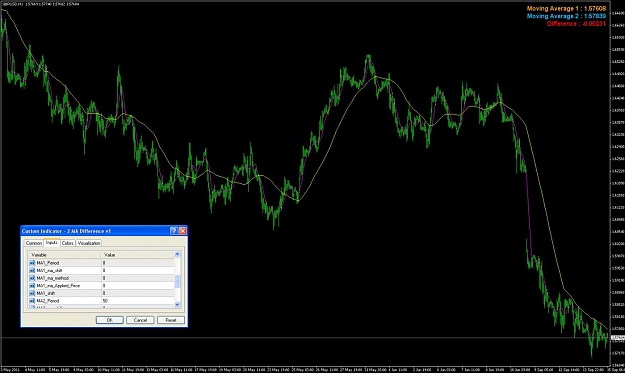Viewport: 625px width, 373px height.
Task: Click the Moving Average 1 label on chart
Action: [x=566, y=8]
